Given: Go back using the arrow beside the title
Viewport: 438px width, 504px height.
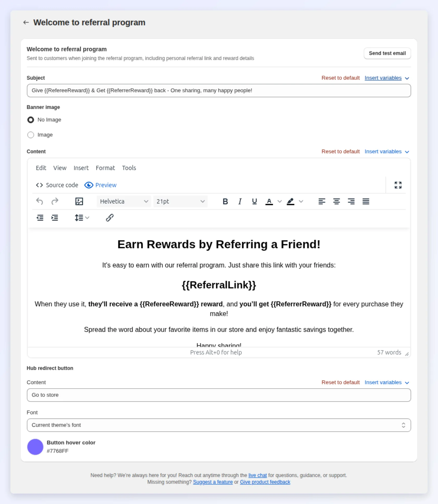Looking at the screenshot, I should click(x=26, y=22).
